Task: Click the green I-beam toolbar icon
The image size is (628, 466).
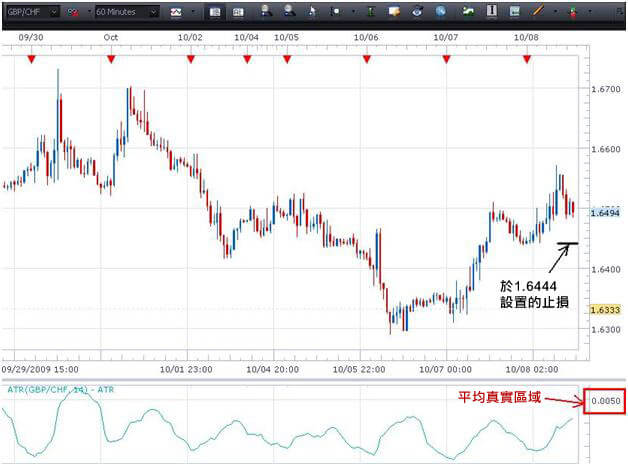Action: (x=369, y=13)
